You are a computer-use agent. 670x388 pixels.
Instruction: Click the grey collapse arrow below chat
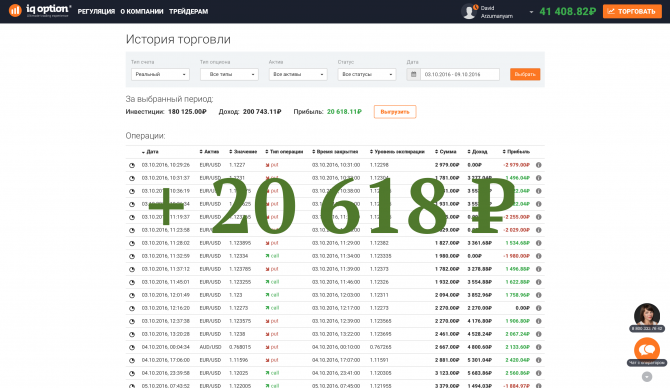click(x=647, y=376)
